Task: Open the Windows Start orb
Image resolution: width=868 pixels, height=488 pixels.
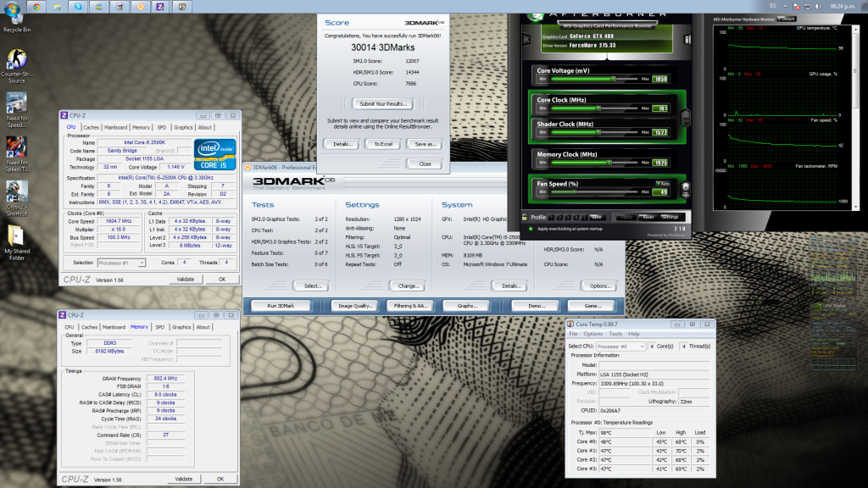Action: click(12, 8)
